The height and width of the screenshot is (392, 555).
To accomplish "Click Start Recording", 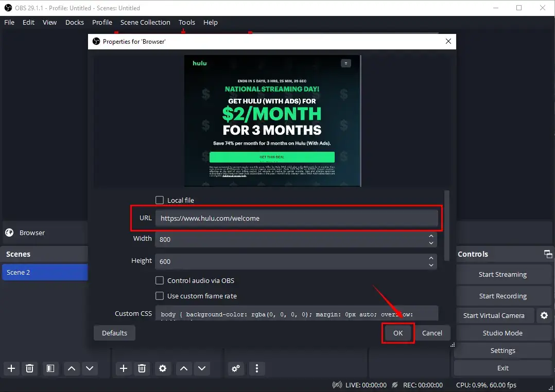I will 502,296.
